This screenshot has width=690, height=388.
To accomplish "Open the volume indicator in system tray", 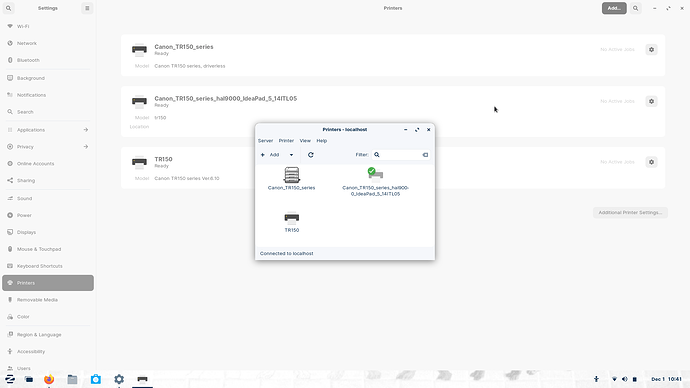I will coord(624,379).
